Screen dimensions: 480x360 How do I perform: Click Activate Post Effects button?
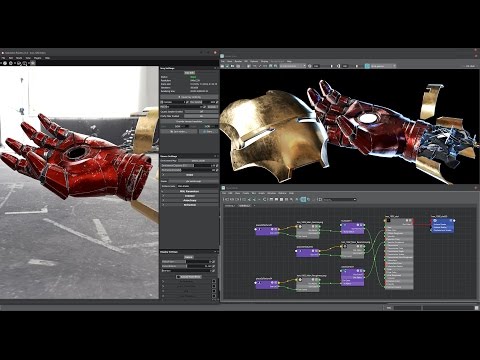point(189,277)
